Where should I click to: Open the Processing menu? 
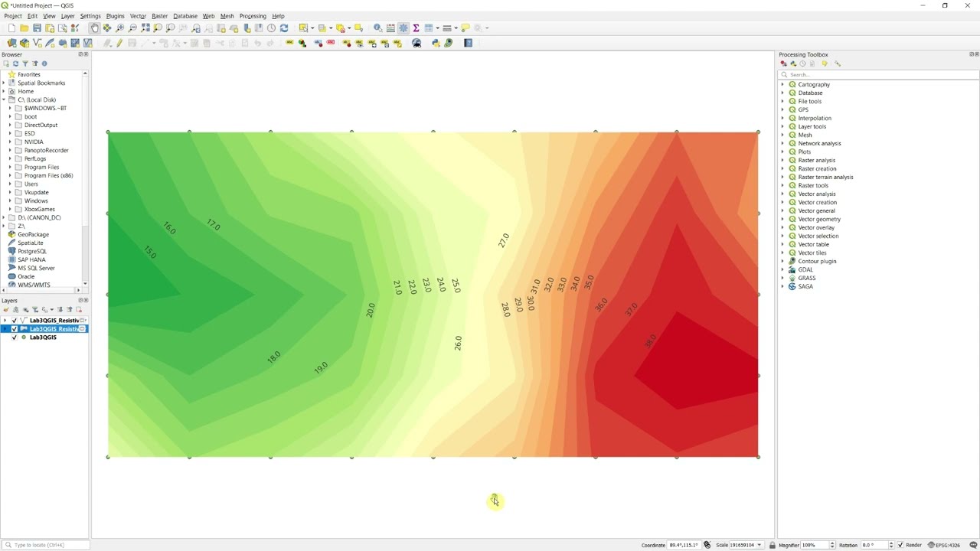tap(253, 16)
